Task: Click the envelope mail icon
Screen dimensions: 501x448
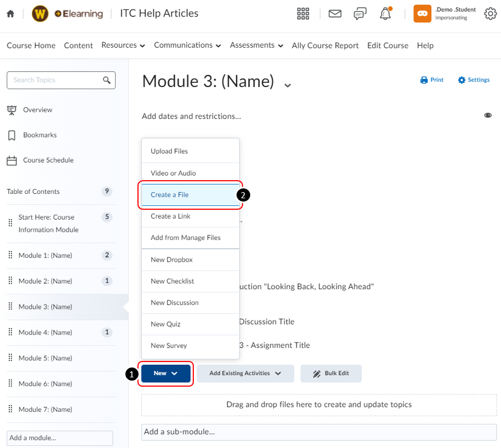Action: [x=335, y=14]
